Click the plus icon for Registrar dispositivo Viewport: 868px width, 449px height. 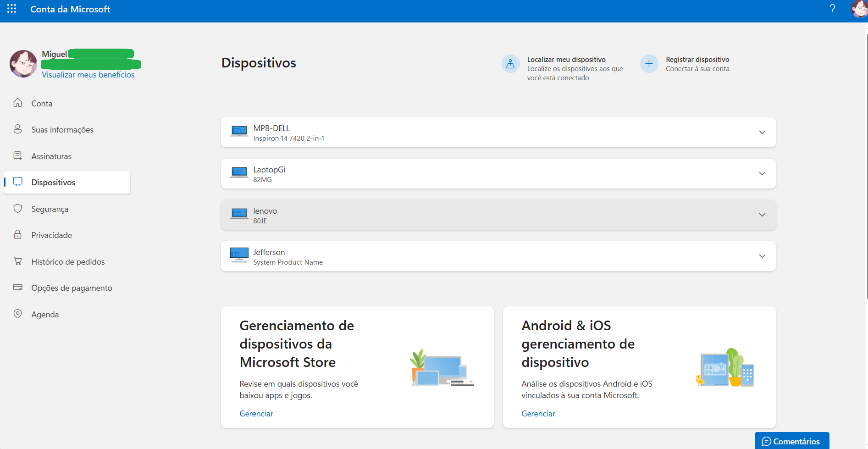(x=649, y=64)
